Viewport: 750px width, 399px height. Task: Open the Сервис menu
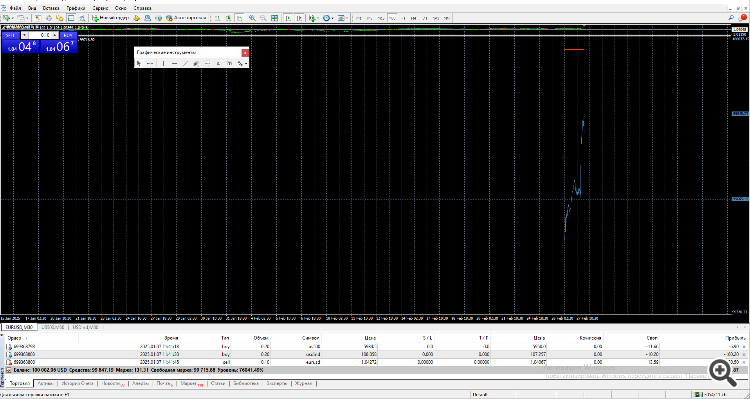tap(99, 8)
